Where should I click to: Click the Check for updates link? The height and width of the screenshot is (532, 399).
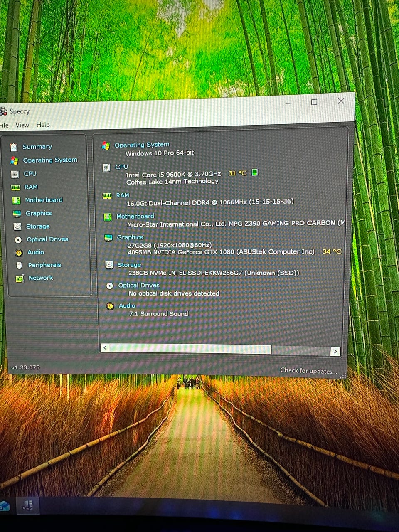(x=308, y=371)
